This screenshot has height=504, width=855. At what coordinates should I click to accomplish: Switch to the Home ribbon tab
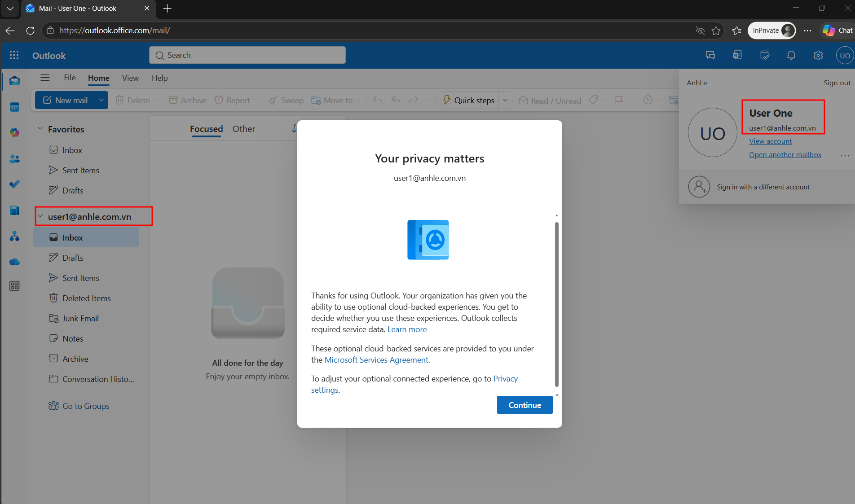click(99, 78)
